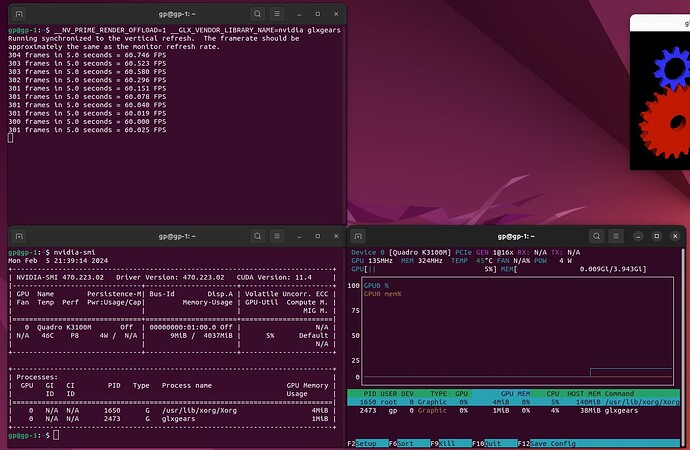
Task: Maximize the nvtop terminal window
Action: click(x=657, y=236)
